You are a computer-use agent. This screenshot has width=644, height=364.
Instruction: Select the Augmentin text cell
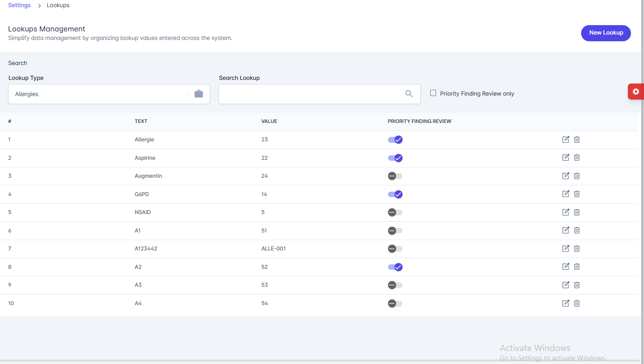[148, 176]
